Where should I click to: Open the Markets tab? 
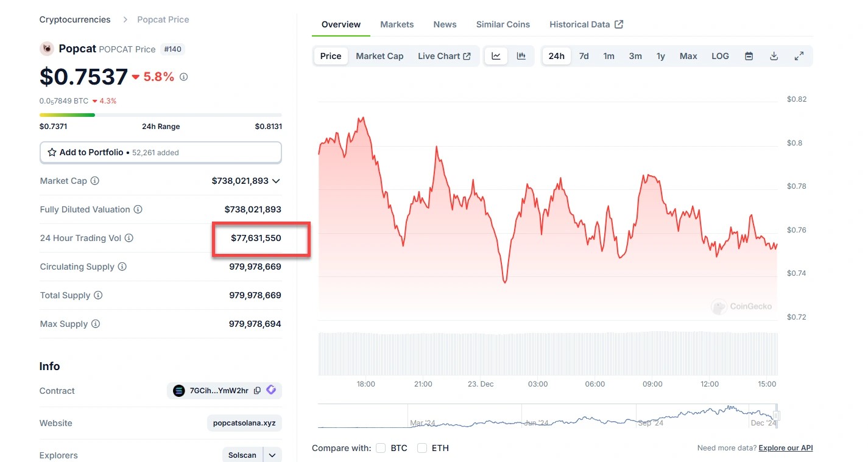[x=397, y=24]
